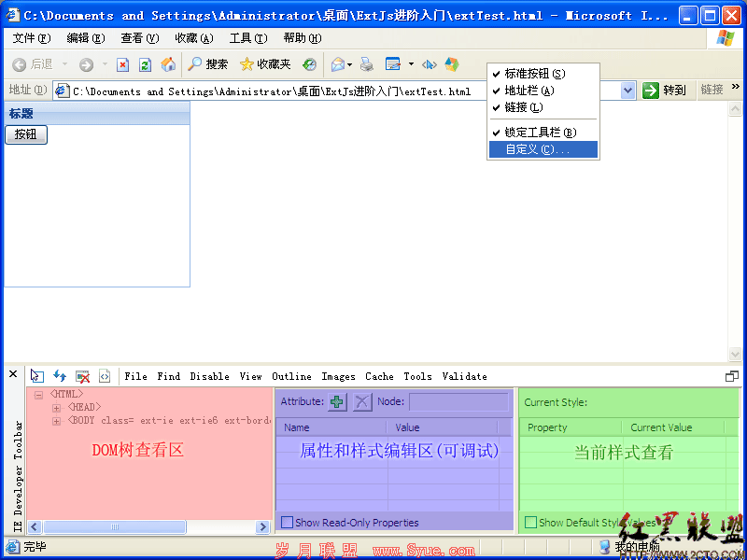The image size is (747, 560).
Task: Expand the 链接 toolbar chevron
Action: [x=736, y=87]
